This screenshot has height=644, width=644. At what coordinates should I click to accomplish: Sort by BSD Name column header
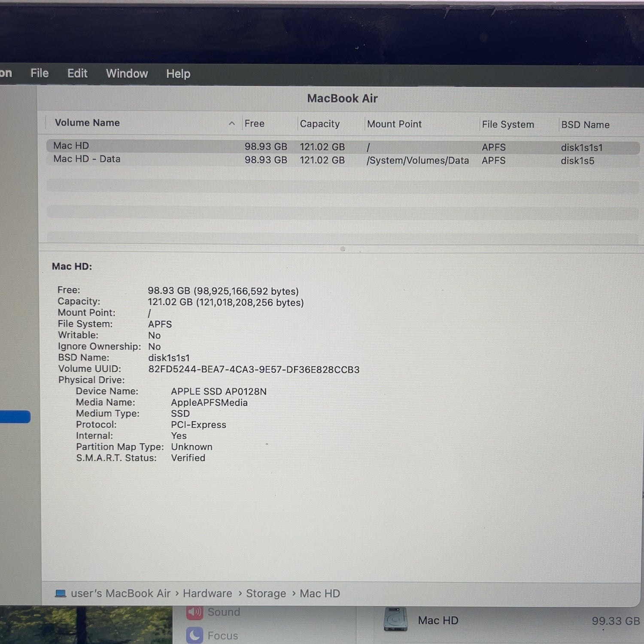[585, 125]
